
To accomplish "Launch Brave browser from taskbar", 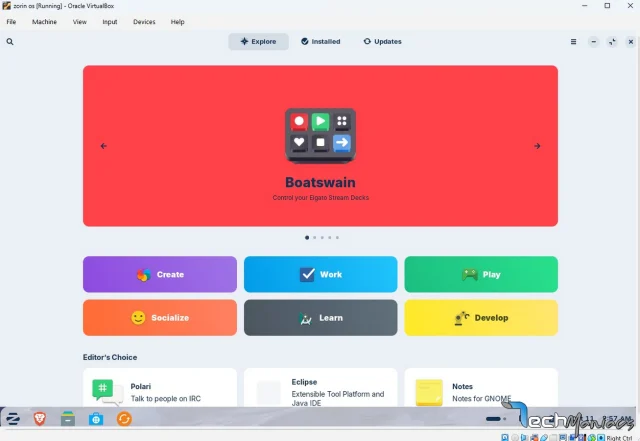I will click(x=40, y=419).
